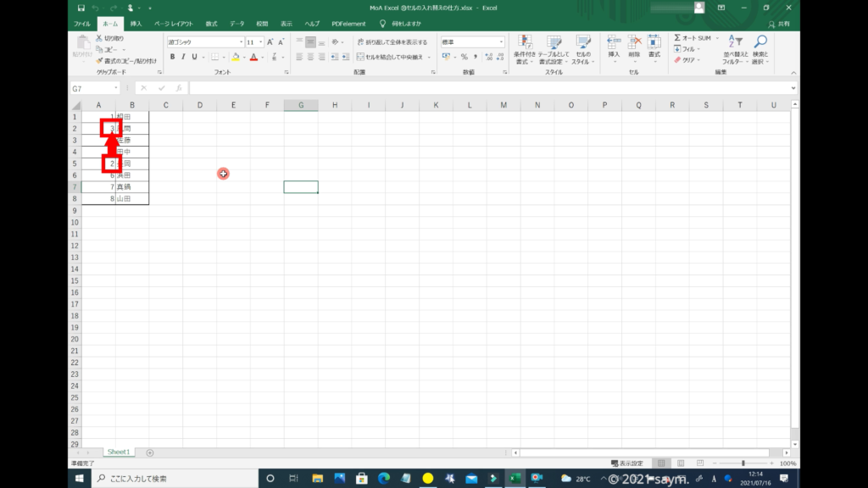The width and height of the screenshot is (868, 488).
Task: Click the AutoSum (オート SUM) sigma icon
Action: 677,38
